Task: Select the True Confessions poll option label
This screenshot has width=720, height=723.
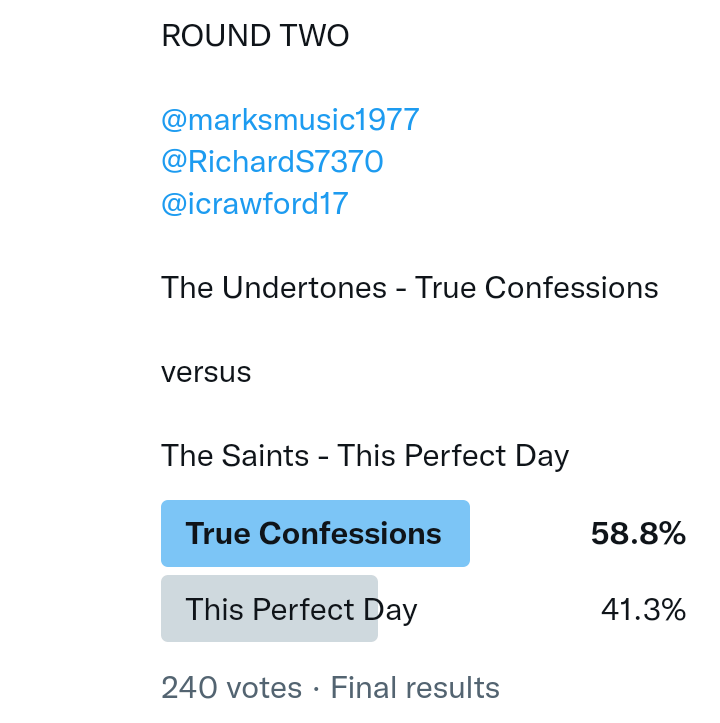Action: coord(313,534)
